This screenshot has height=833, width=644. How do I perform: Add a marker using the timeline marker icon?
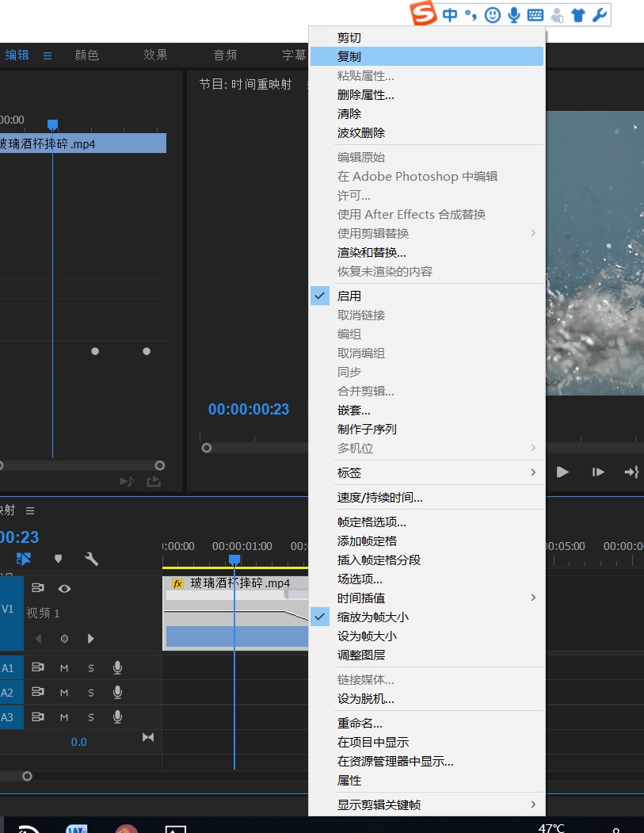tap(58, 559)
